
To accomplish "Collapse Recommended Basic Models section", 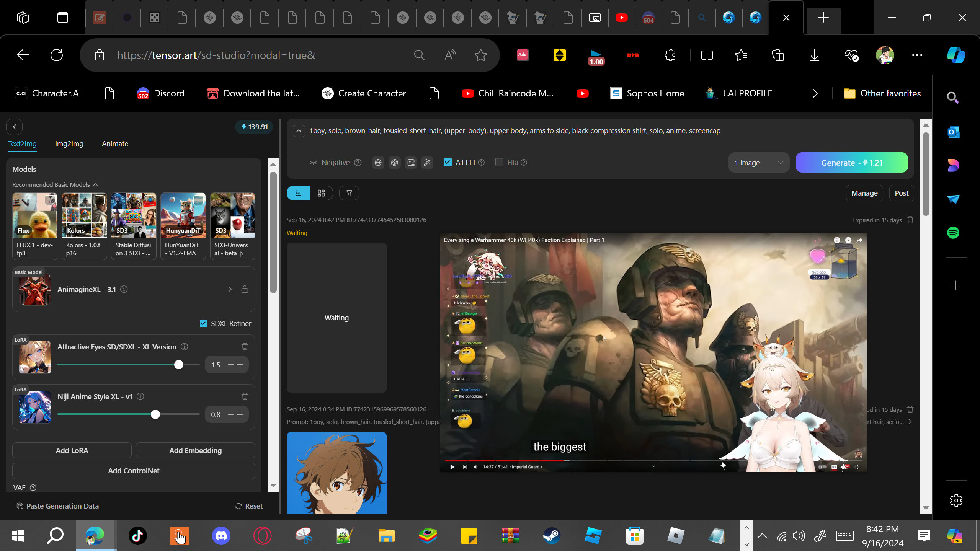I will tap(96, 185).
